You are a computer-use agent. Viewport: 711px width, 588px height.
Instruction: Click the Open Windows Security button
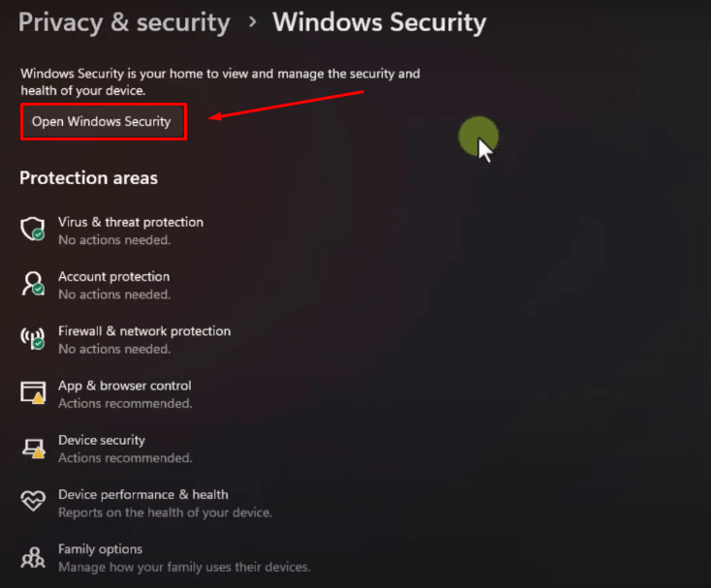104,121
